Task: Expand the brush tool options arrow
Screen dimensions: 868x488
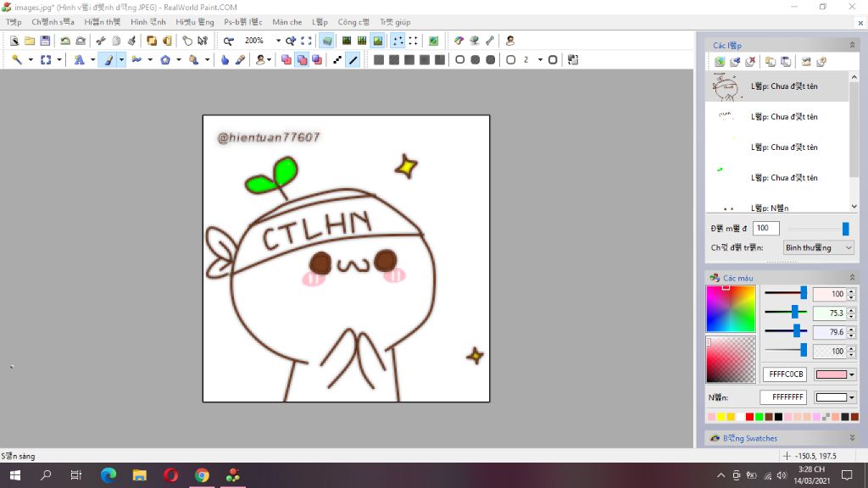Action: (121, 60)
